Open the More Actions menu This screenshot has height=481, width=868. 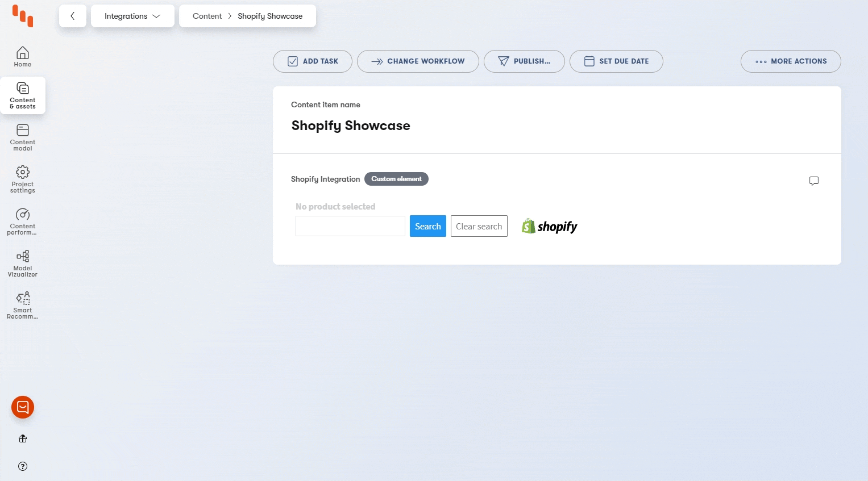[791, 61]
